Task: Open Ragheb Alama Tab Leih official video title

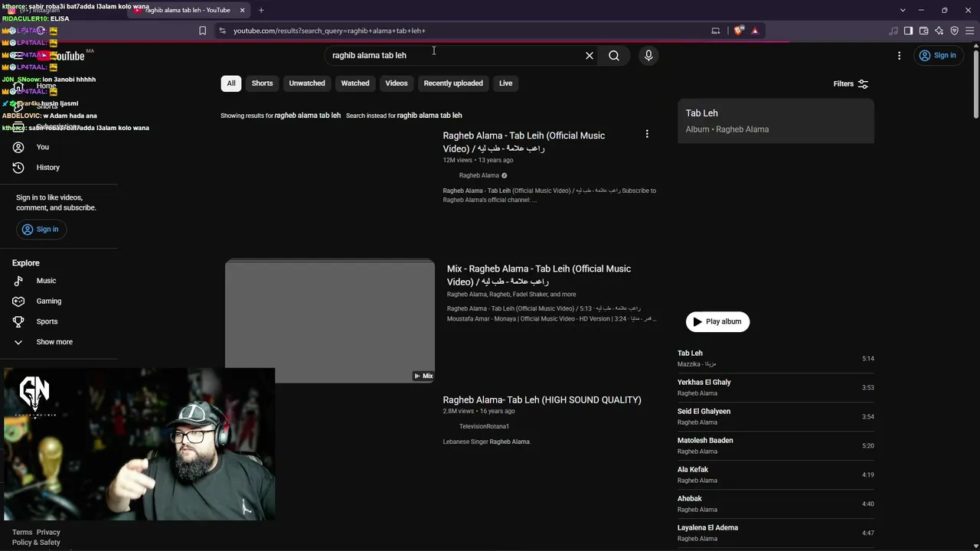Action: (x=524, y=142)
